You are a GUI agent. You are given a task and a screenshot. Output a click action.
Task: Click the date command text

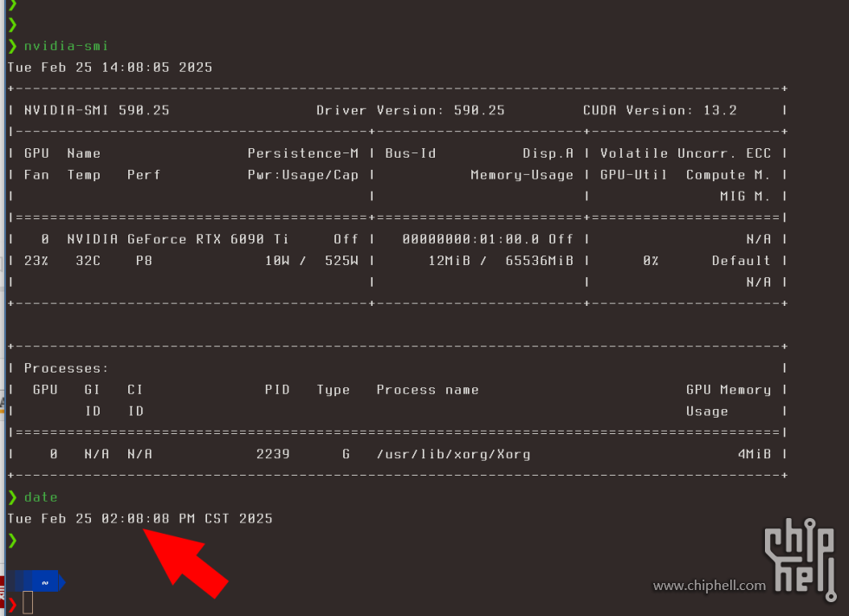pos(41,497)
